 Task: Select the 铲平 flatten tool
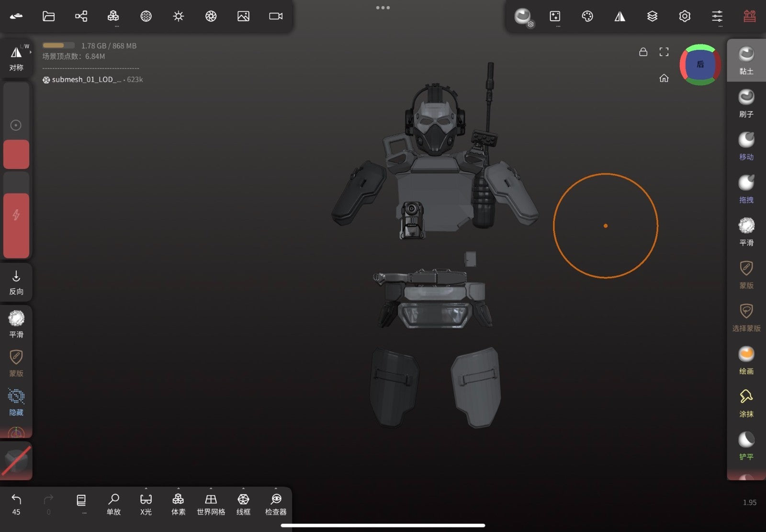click(x=746, y=446)
